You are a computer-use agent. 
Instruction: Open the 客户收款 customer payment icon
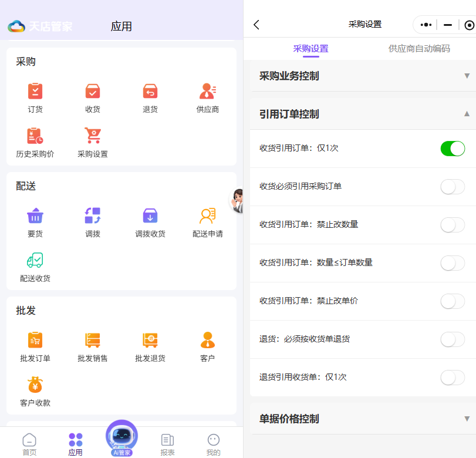pos(35,386)
